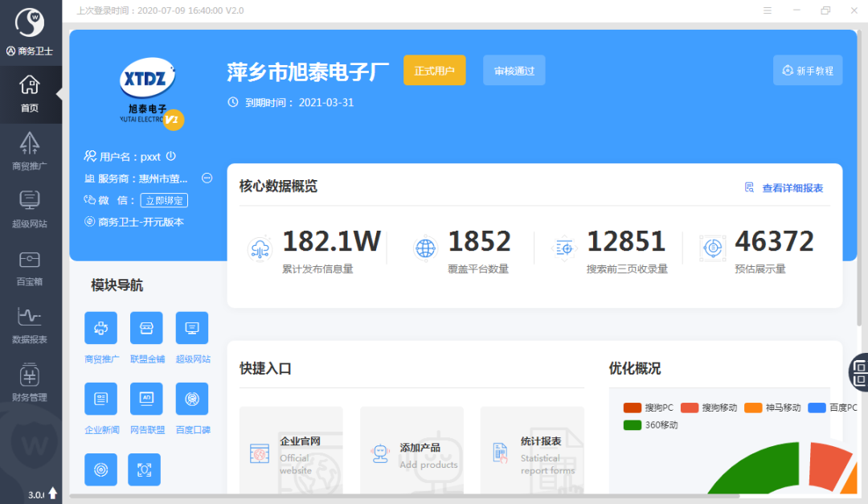868x504 pixels.
Task: Open 百宝箱 toolbox in the sidebar
Action: tap(30, 268)
